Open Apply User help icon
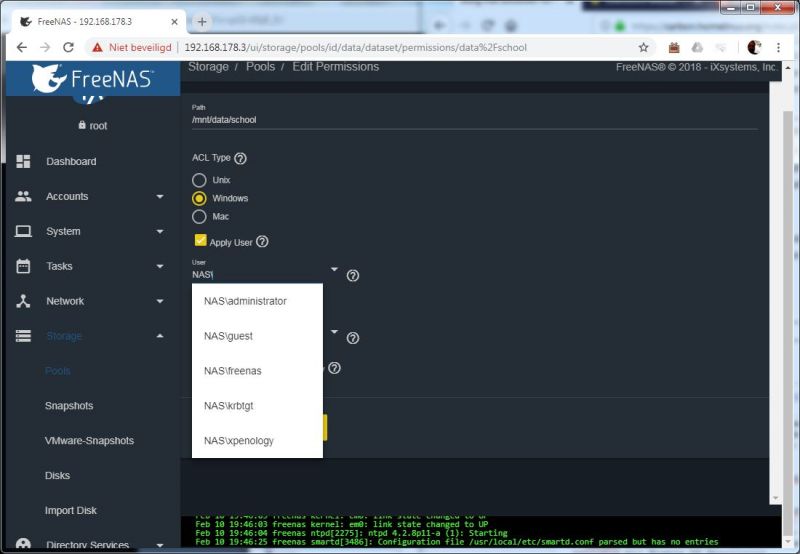Image resolution: width=800 pixels, height=554 pixels. 262,242
